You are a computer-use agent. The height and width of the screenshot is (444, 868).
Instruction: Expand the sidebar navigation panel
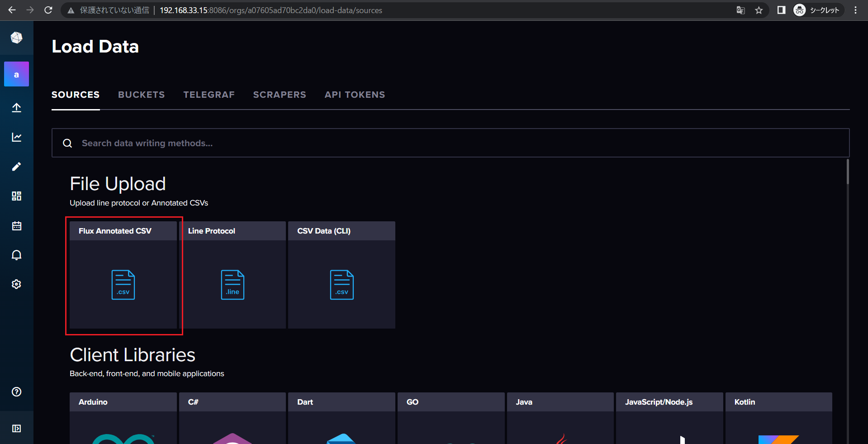(x=16, y=428)
